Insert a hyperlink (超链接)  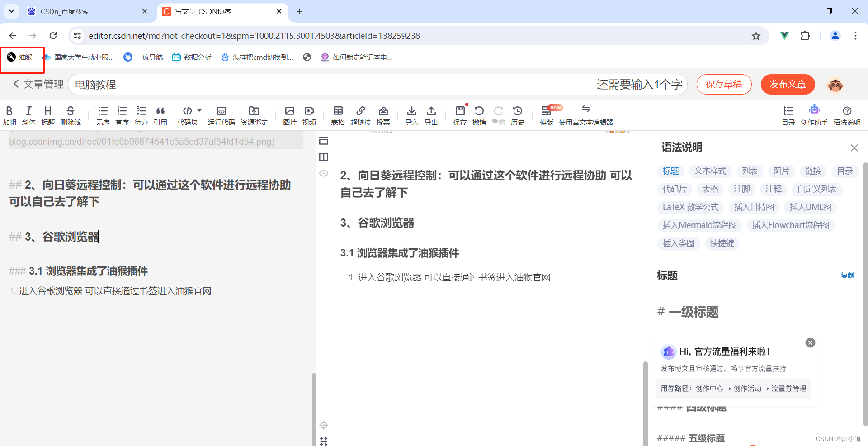tap(360, 116)
